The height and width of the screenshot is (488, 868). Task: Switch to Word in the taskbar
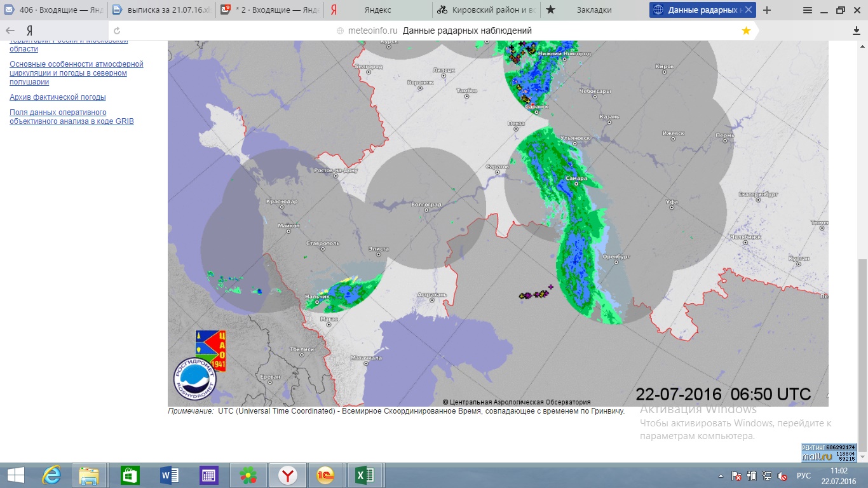169,475
